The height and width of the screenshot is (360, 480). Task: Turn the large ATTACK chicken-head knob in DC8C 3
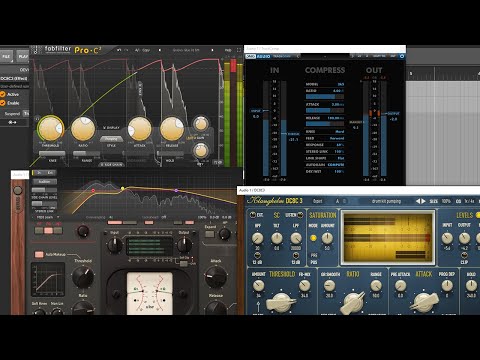[424, 302]
